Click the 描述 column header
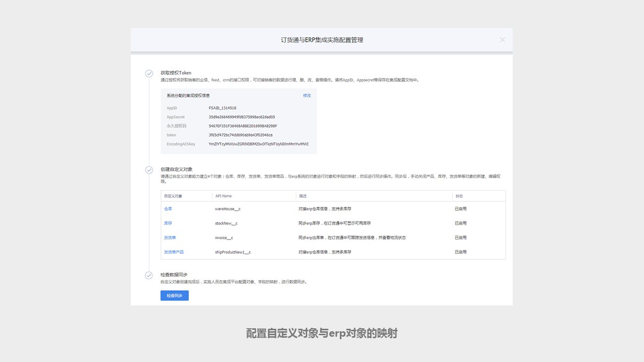 pos(303,196)
